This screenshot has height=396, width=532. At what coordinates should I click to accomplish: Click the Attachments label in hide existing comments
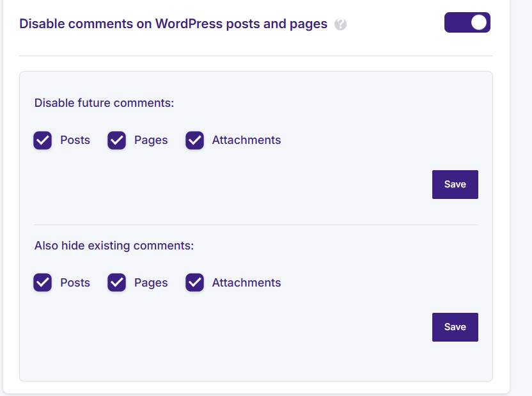coord(247,283)
